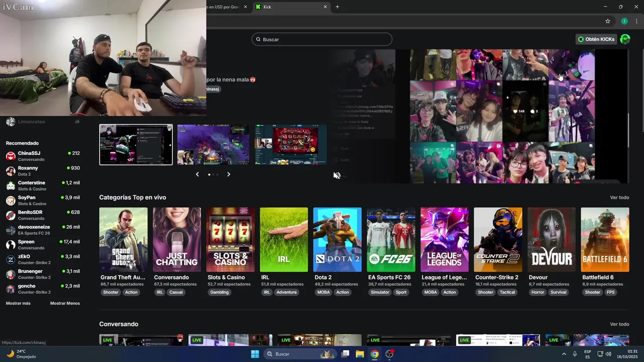Click the Conversando section heading
Viewport: 644px width, 362px height.
[119, 324]
